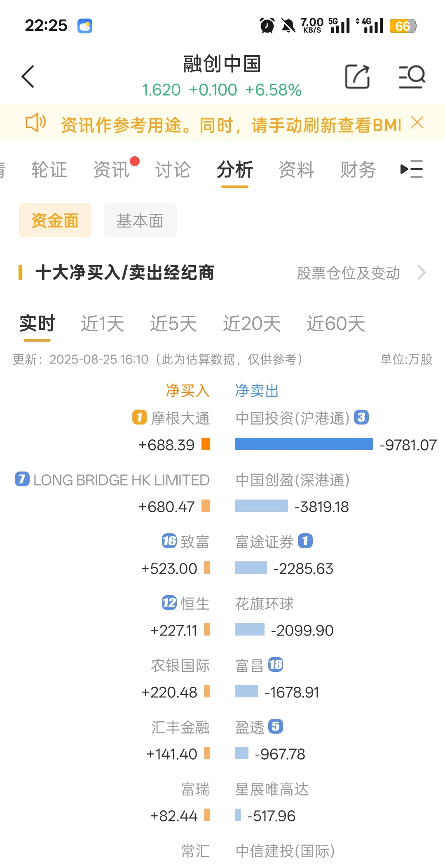The image size is (445, 868).
Task: Tap the rank 3 badge beside 中国投资(沪港通)
Action: [x=361, y=417]
